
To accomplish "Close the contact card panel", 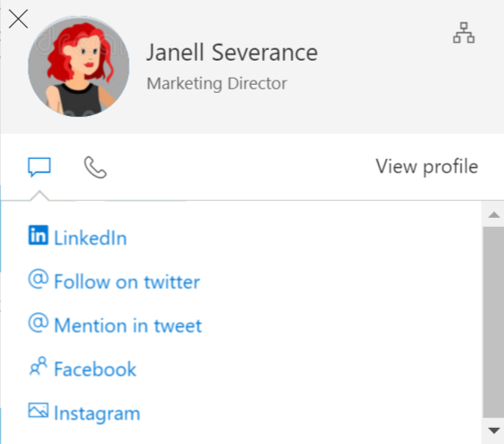I will 18,19.
